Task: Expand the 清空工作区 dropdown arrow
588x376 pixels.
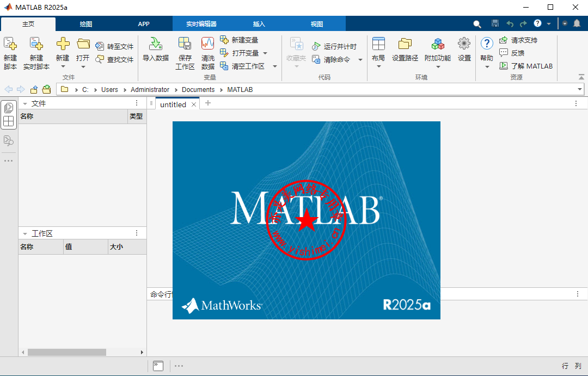Action: pyautogui.click(x=275, y=66)
